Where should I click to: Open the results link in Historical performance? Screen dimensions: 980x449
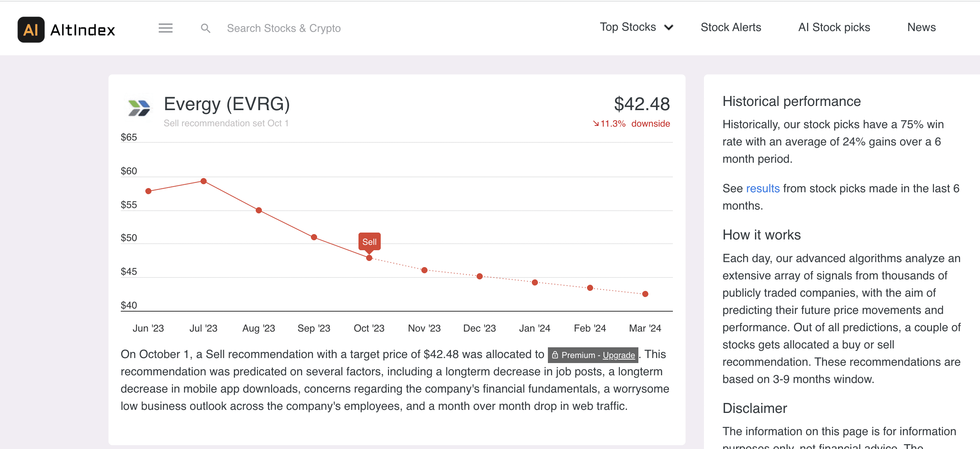tap(763, 188)
